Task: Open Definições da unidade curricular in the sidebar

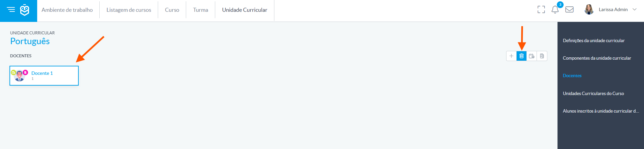Action: (x=594, y=40)
